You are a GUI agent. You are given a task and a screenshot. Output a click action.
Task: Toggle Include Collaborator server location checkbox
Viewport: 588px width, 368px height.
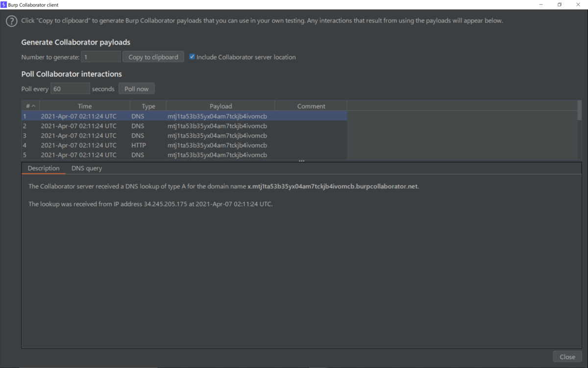(192, 57)
